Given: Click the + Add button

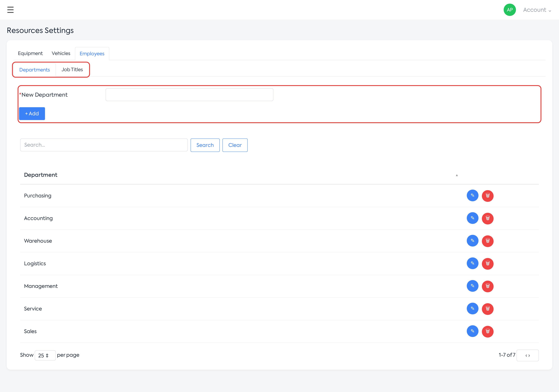Looking at the screenshot, I should (x=32, y=113).
